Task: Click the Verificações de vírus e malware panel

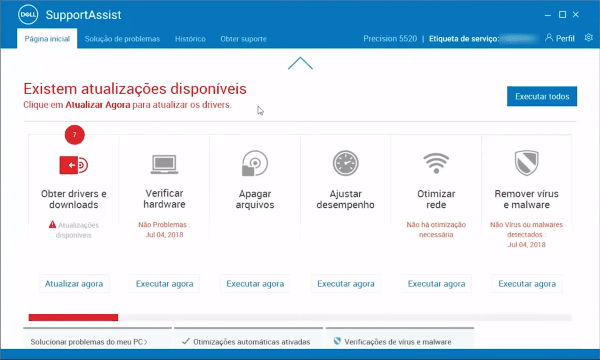Action: coord(400,338)
